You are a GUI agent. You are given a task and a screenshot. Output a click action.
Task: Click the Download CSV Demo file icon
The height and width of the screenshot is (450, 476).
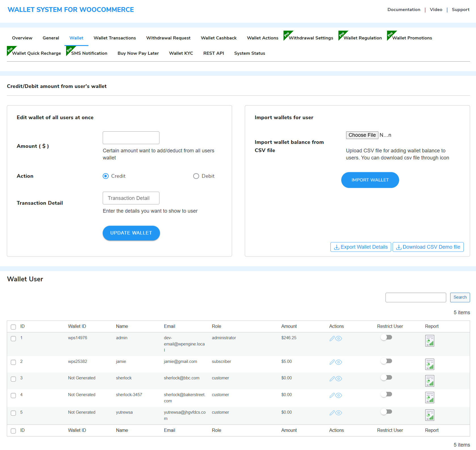(399, 247)
